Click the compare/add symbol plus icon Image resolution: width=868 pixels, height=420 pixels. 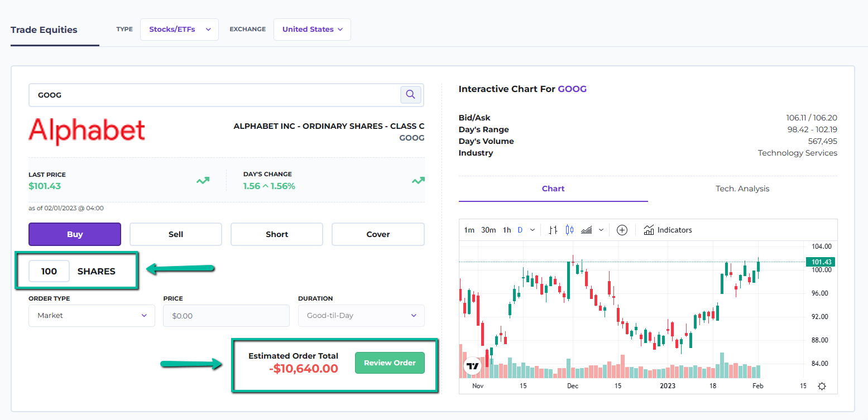[622, 230]
